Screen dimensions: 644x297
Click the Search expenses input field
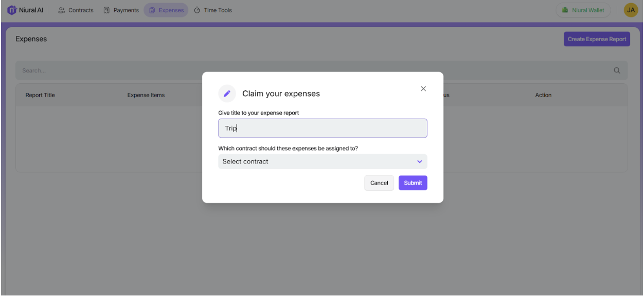[x=309, y=71]
